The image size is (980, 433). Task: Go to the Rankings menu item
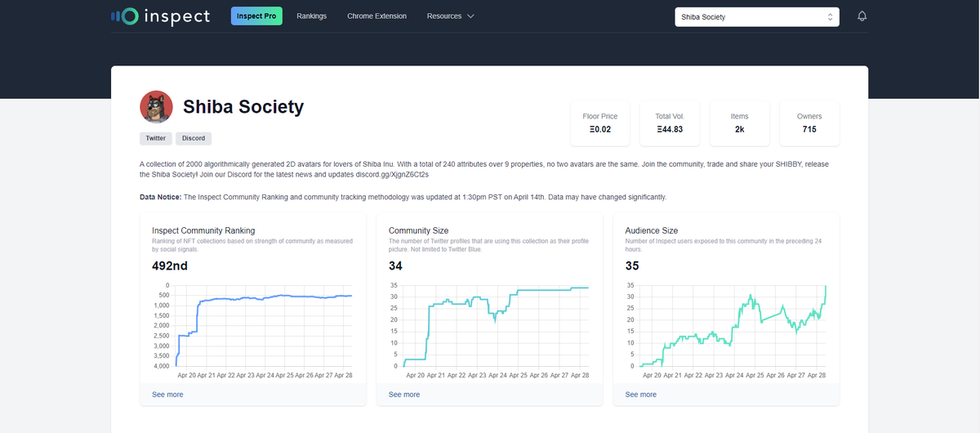point(311,16)
